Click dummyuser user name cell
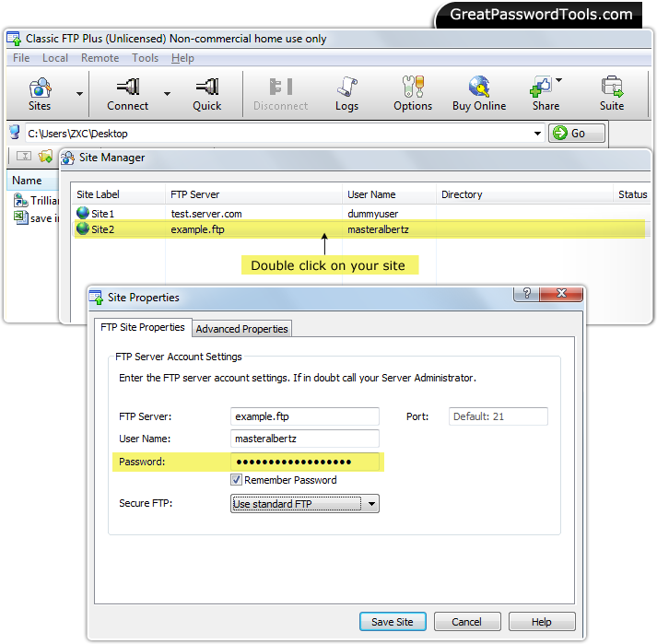The height and width of the screenshot is (644, 657). pos(373,214)
